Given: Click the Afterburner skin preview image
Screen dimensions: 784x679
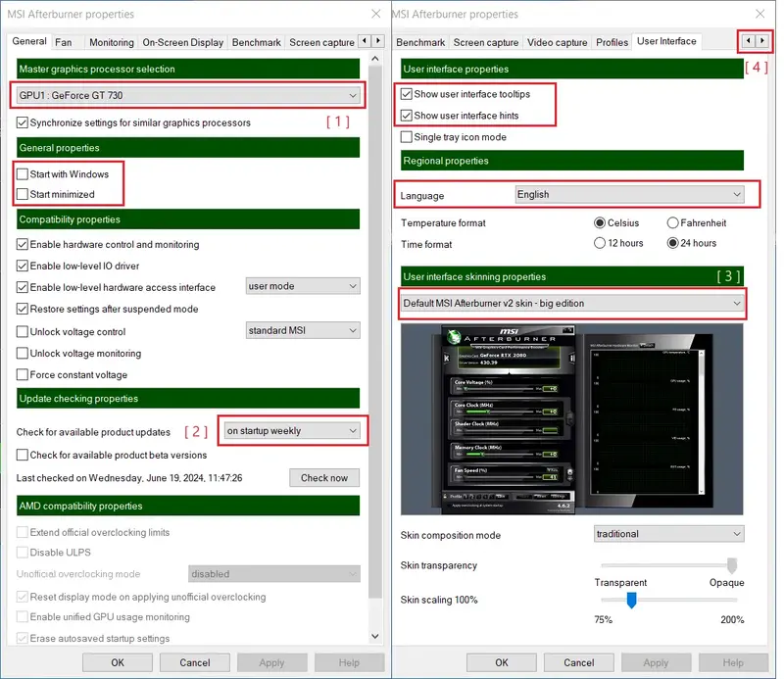Looking at the screenshot, I should click(x=571, y=419).
